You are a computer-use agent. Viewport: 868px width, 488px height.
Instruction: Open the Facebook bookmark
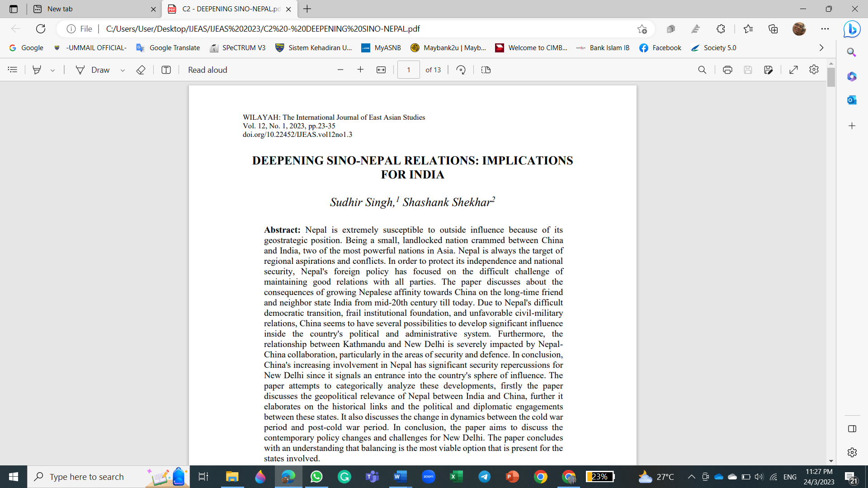(x=660, y=48)
